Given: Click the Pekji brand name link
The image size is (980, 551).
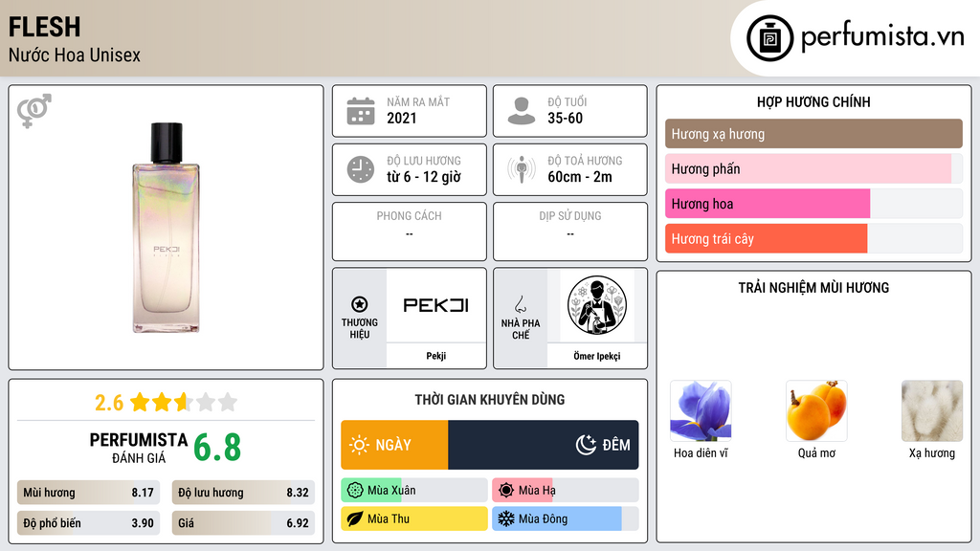Looking at the screenshot, I should (435, 356).
